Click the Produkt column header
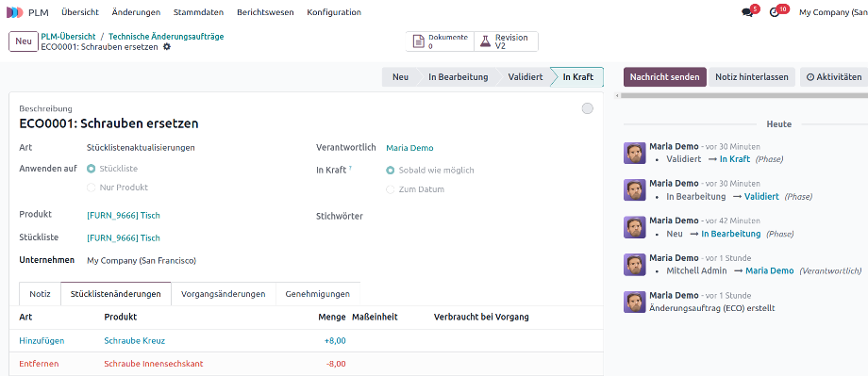Screen dimensions: 868x376 click(120, 317)
